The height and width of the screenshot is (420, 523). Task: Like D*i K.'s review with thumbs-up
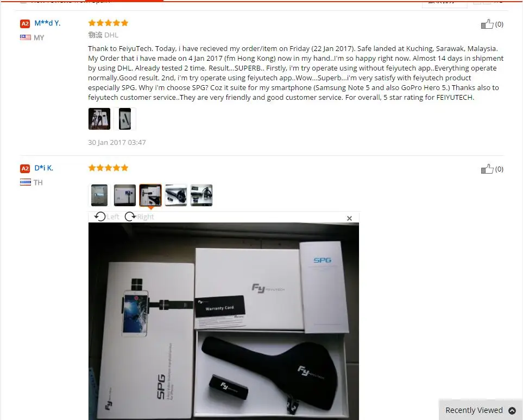(x=487, y=169)
